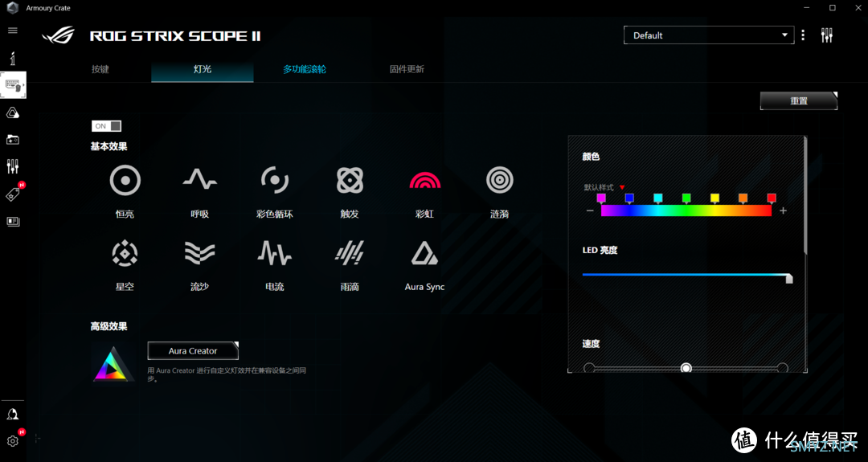Switch to the 灯光 lighting tab
This screenshot has width=868, height=462.
tap(202, 70)
